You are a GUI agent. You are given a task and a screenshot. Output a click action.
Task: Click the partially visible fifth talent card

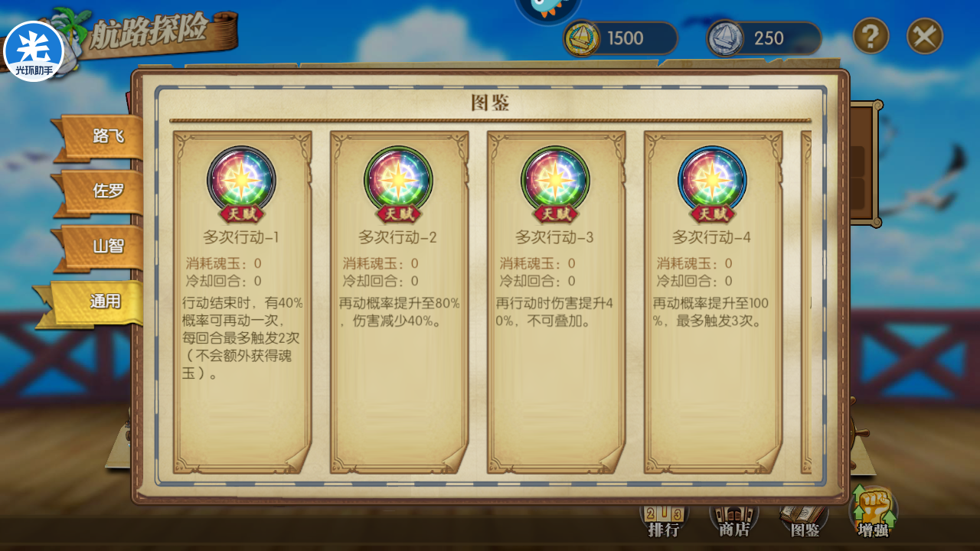coord(806,302)
